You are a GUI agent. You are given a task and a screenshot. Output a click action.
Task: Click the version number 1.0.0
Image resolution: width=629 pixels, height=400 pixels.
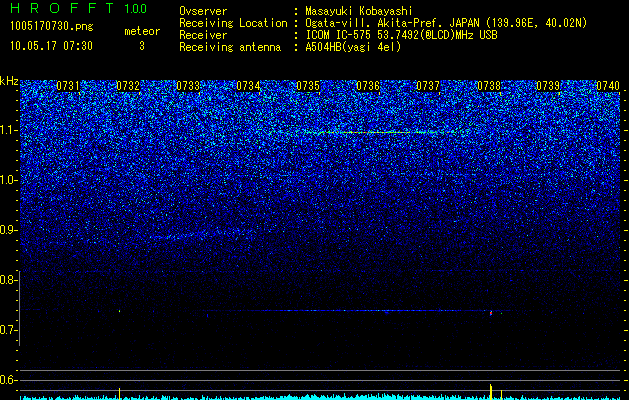(x=136, y=8)
